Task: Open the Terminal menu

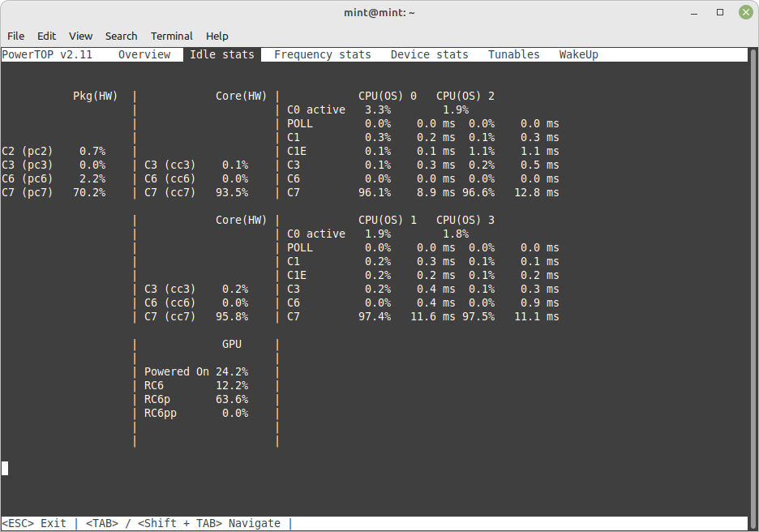Action: coord(172,36)
